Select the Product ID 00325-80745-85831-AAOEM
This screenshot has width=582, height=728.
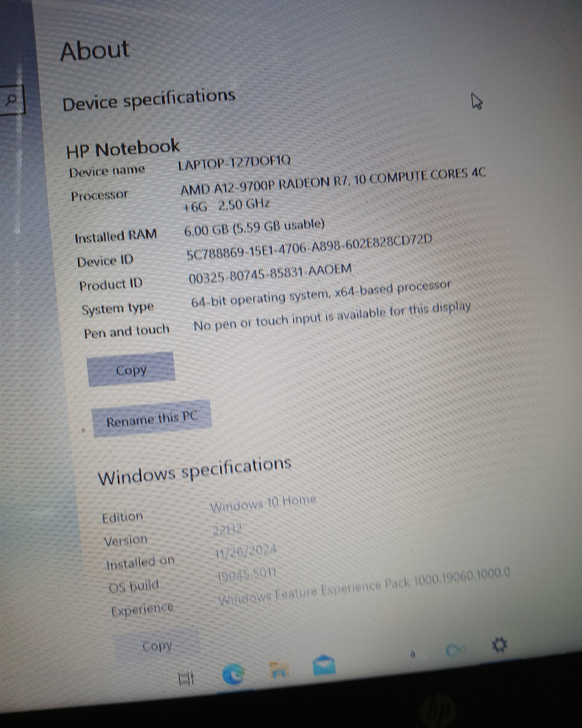270,274
